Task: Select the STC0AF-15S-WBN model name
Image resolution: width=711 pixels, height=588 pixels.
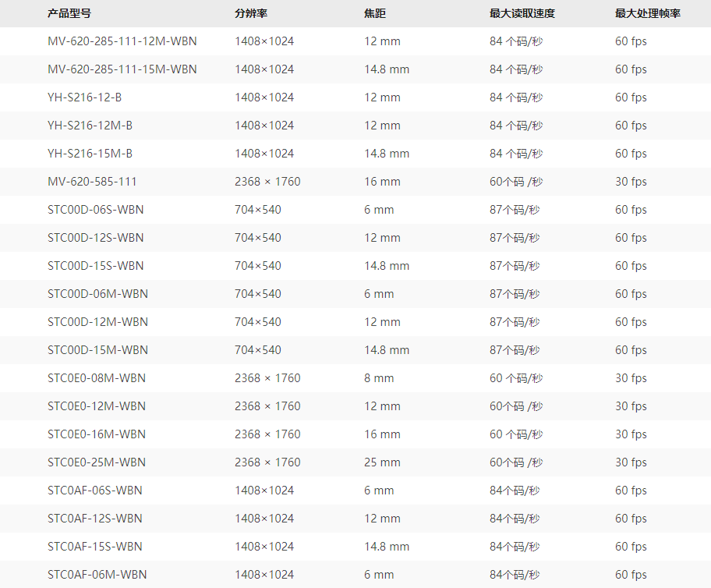Action: 94,547
